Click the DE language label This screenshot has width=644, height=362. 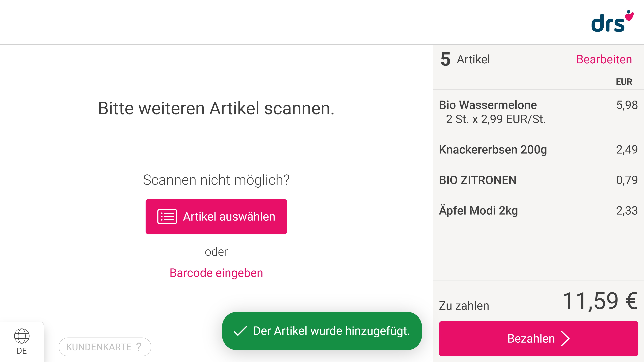[22, 351]
